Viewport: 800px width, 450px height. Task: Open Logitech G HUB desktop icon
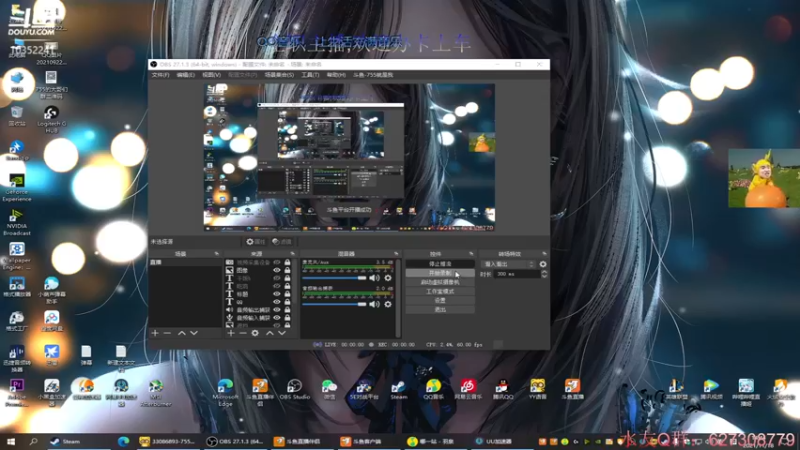click(x=51, y=119)
